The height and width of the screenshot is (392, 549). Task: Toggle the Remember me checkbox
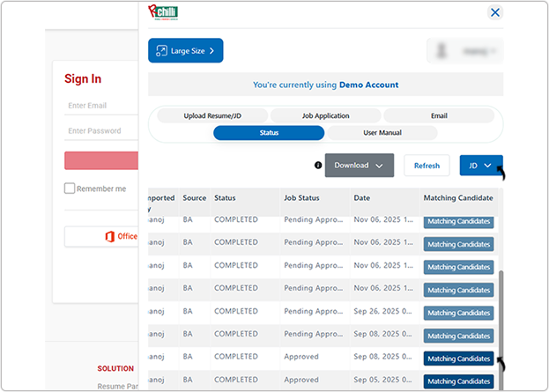(70, 189)
